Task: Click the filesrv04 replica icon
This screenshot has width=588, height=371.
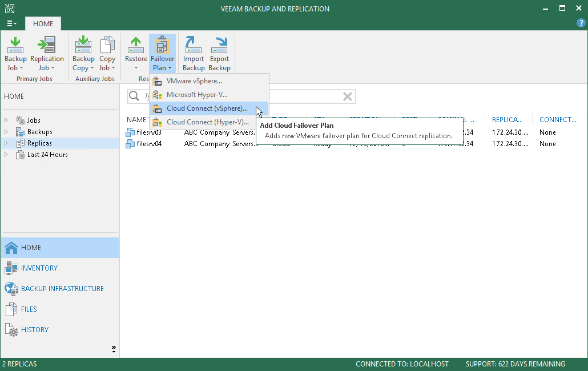Action: click(x=130, y=143)
